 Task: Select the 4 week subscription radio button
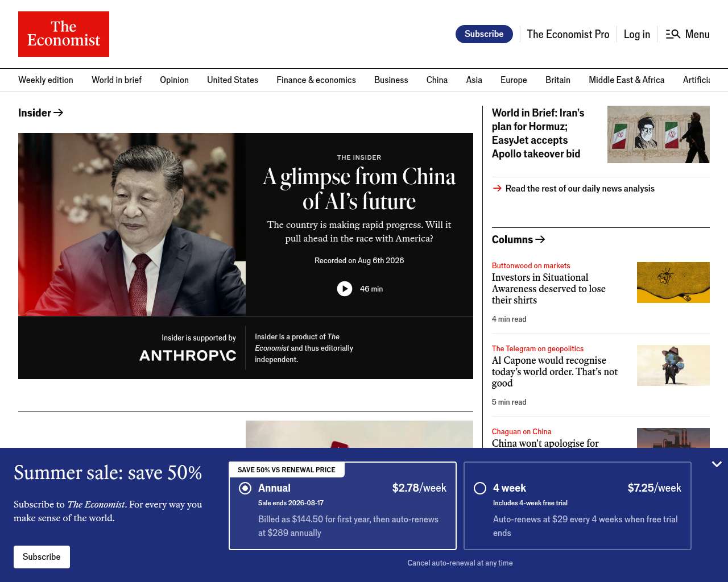(480, 488)
